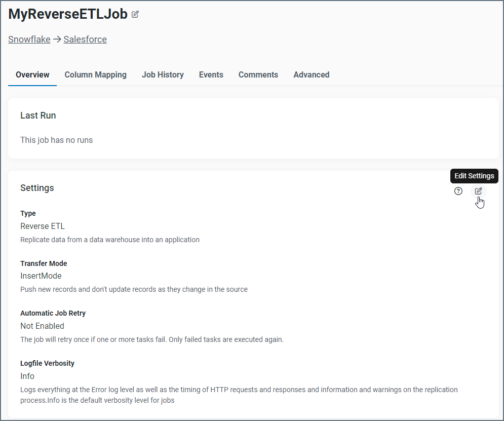Switch to the Column Mapping tab

95,74
